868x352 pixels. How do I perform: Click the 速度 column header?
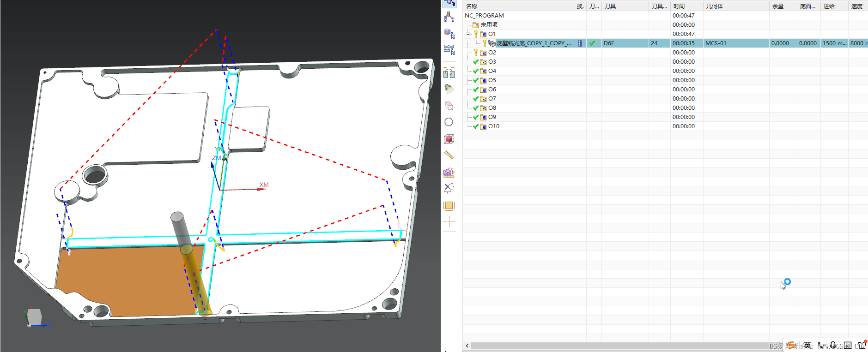[858, 6]
